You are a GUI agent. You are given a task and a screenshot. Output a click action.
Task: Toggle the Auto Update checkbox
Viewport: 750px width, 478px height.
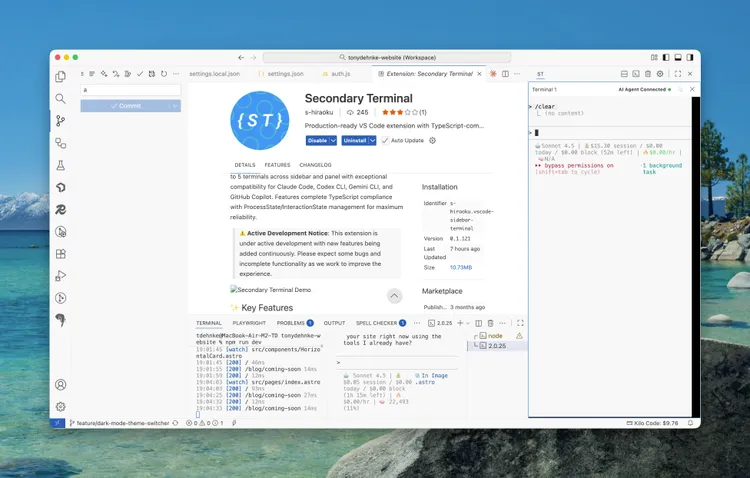[x=385, y=141]
